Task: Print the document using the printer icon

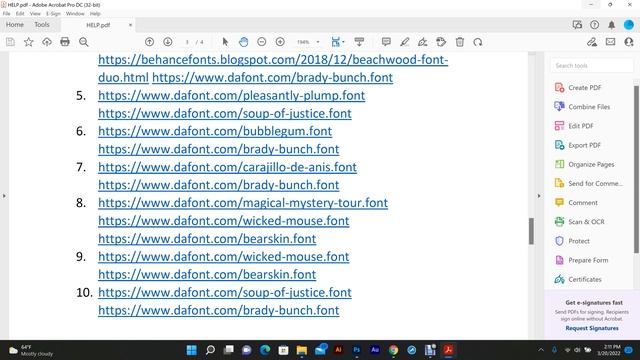Action: [65, 42]
